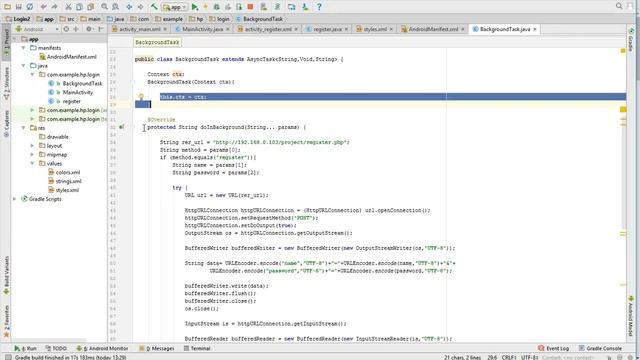
Task: Click the Make Project hammer icon
Action: coord(154,7)
